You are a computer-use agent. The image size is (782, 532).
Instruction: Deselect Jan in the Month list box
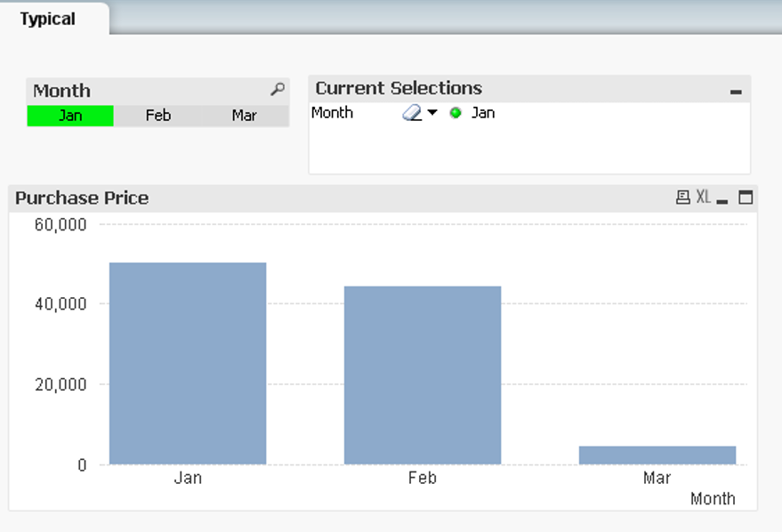(70, 116)
